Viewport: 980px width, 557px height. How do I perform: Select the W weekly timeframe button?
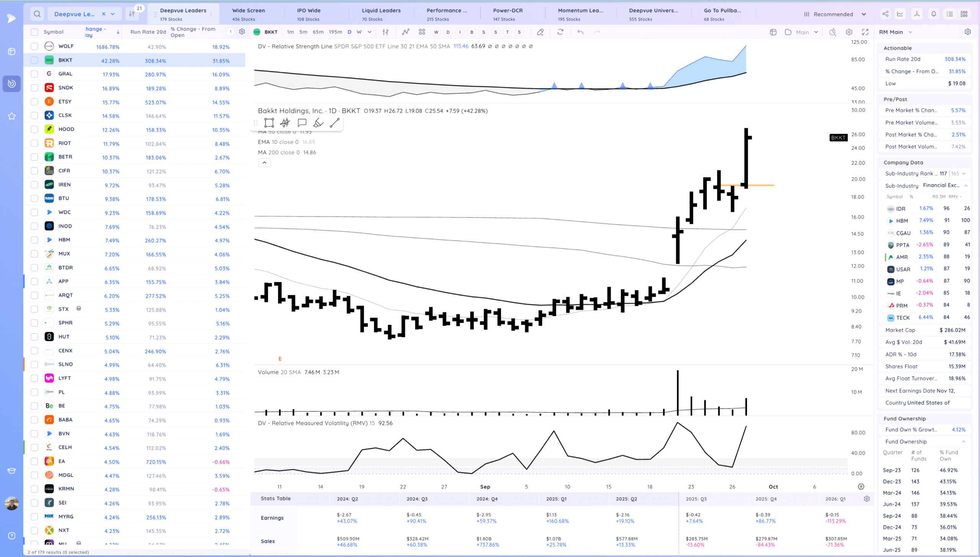click(359, 32)
